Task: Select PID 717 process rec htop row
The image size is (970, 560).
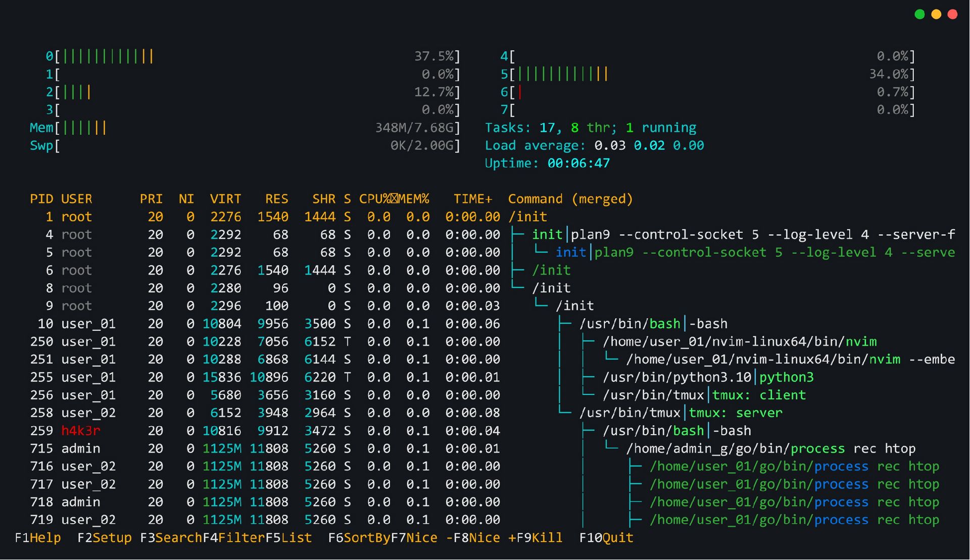Action: coord(485,484)
